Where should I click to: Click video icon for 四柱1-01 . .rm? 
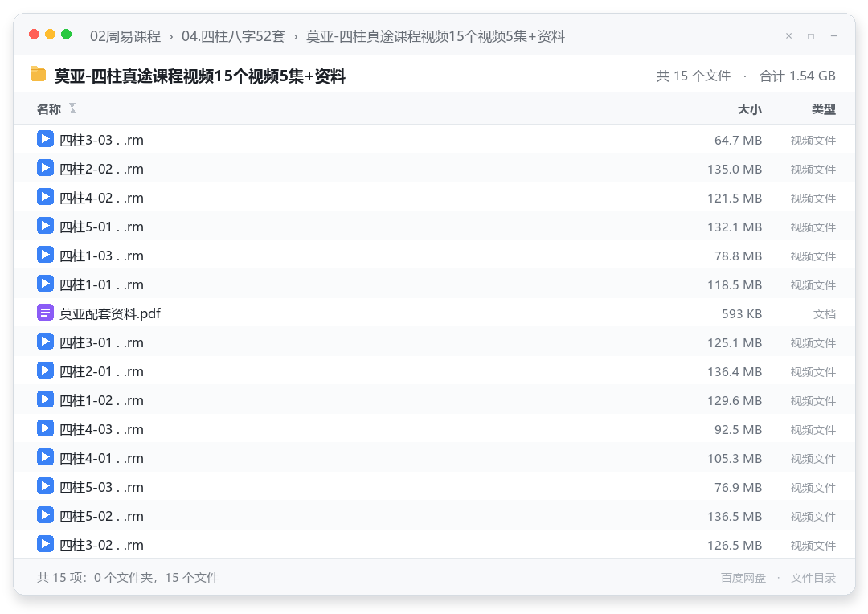(x=45, y=284)
